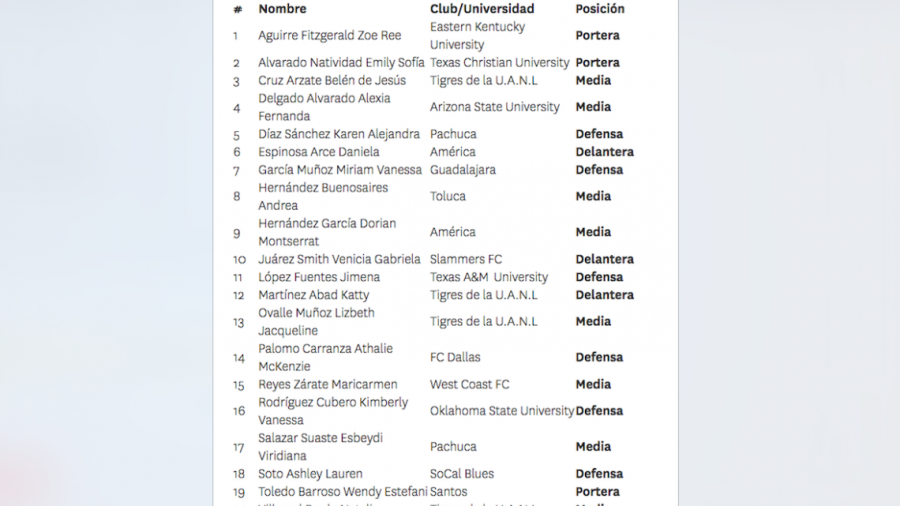Select the Díaz Sánchez Karen Alejandra row
Viewport: 900px width, 506px height.
(339, 134)
